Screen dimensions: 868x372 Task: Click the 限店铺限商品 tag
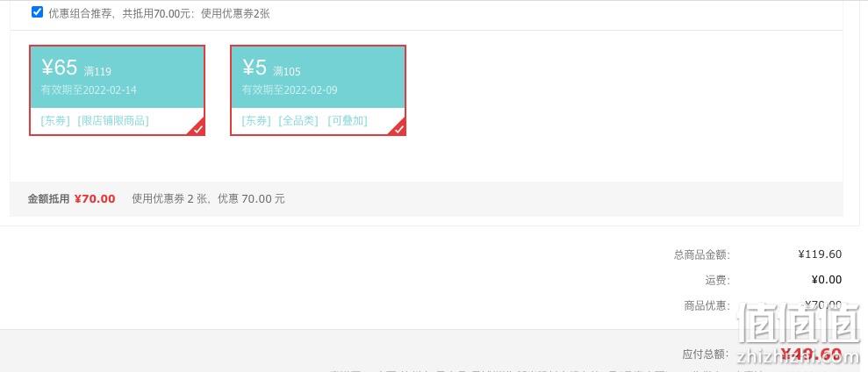pyautogui.click(x=113, y=121)
